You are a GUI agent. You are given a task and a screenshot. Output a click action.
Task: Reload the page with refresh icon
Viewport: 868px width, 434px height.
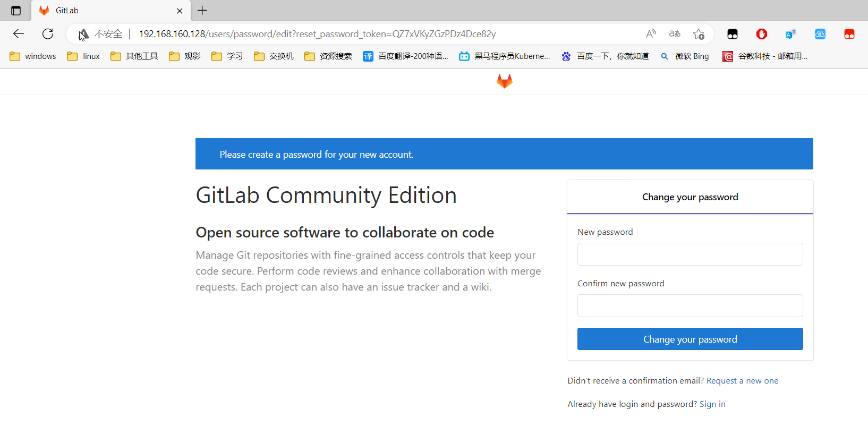point(48,34)
